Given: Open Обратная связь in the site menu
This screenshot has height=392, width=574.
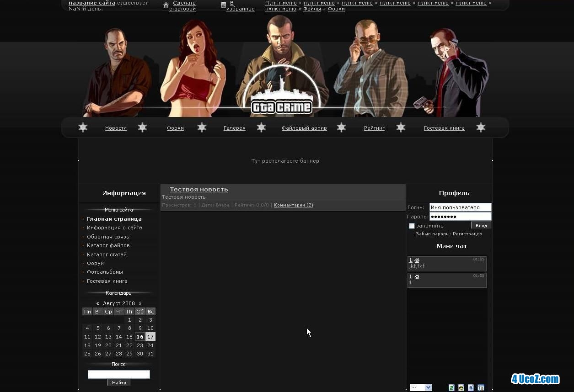Looking at the screenshot, I should pos(108,237).
